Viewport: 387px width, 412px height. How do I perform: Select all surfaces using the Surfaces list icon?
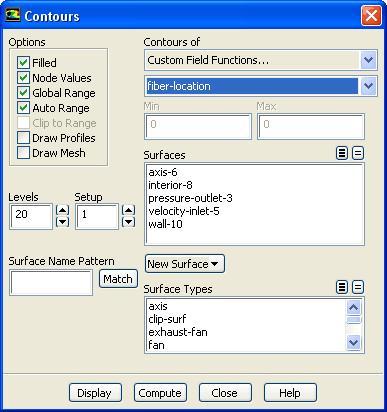(x=342, y=153)
